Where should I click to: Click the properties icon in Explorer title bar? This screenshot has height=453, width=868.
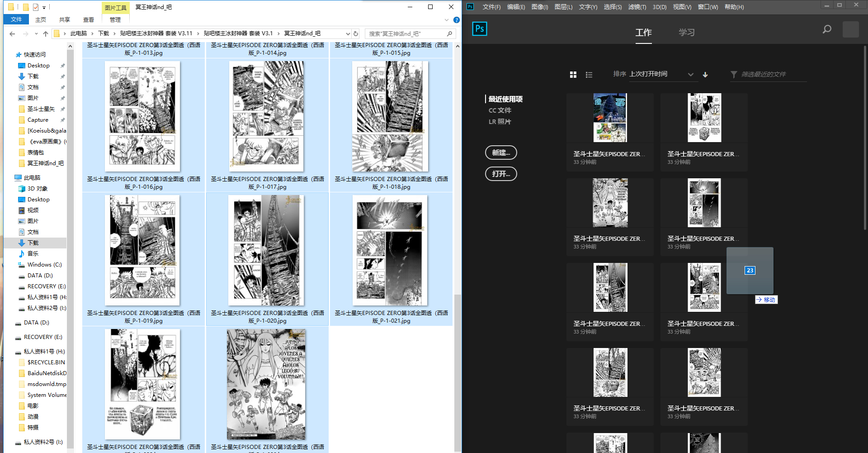(36, 7)
